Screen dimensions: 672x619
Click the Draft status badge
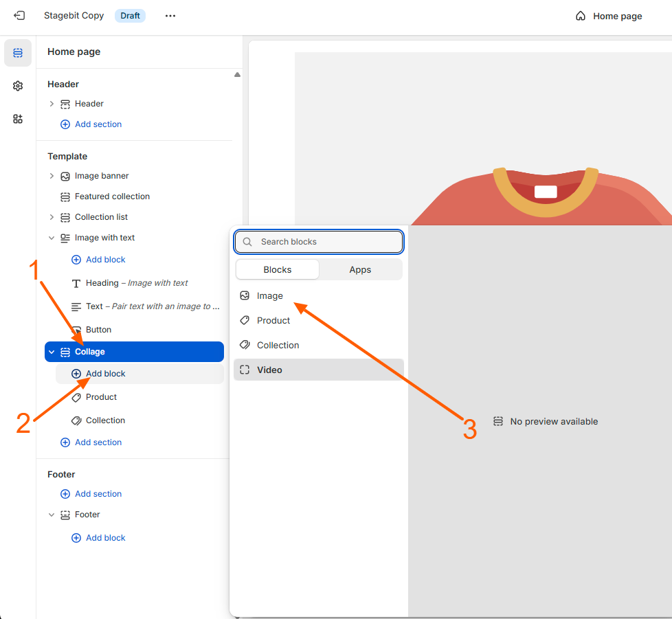(130, 16)
